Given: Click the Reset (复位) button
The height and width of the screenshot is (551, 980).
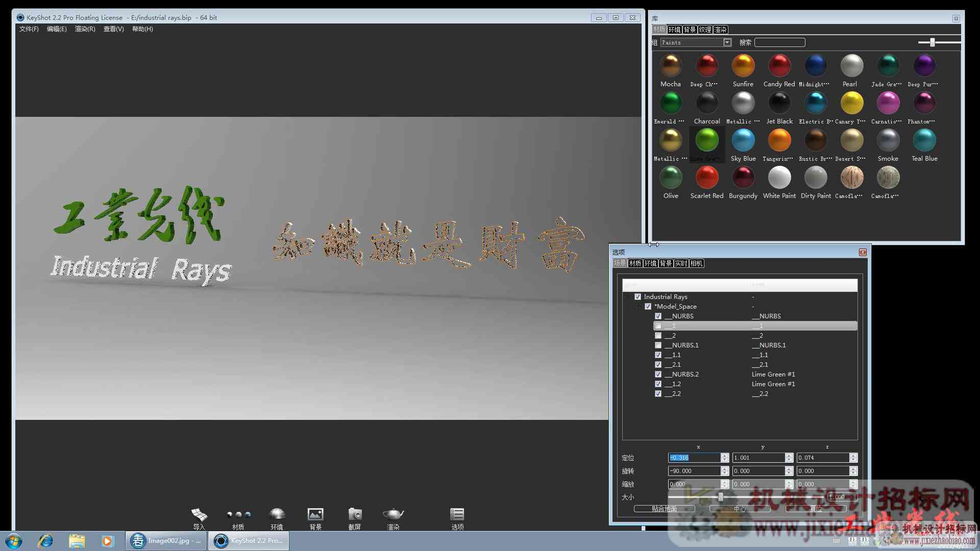Looking at the screenshot, I should pyautogui.click(x=816, y=509).
